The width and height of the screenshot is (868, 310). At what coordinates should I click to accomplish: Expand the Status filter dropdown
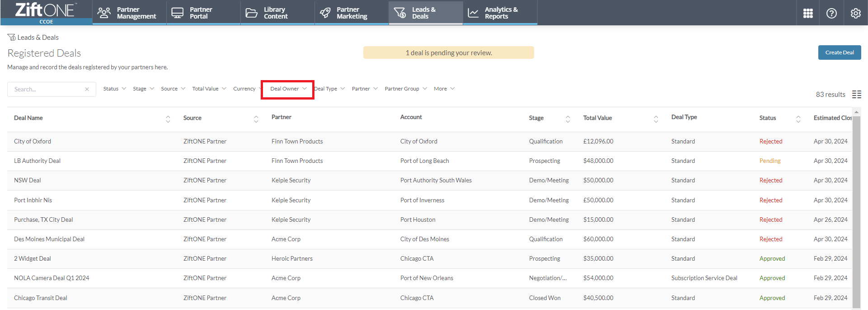[x=115, y=89]
